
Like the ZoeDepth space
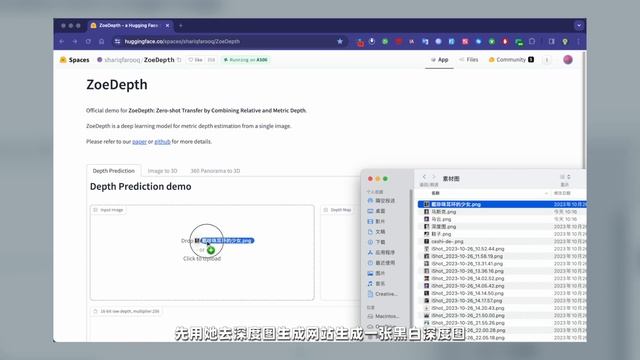click(x=196, y=60)
